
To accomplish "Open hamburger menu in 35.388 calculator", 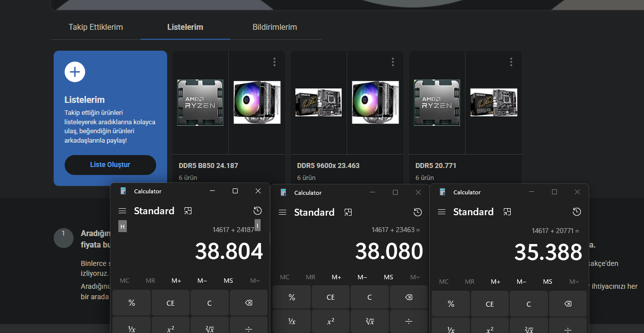I will (442, 212).
